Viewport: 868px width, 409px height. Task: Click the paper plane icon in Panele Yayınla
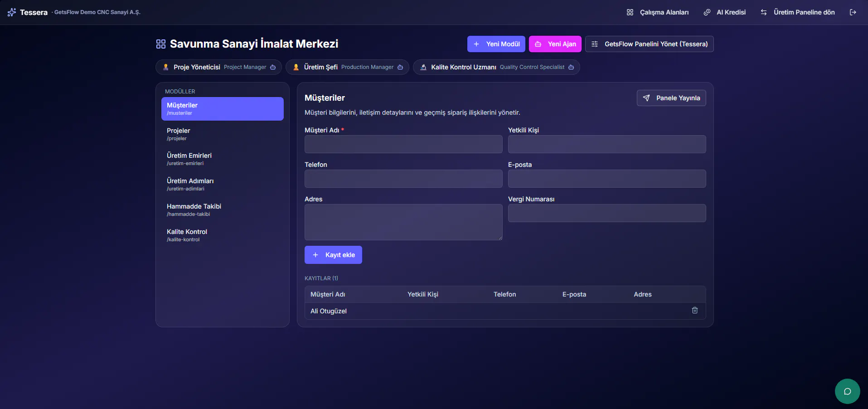tap(646, 98)
